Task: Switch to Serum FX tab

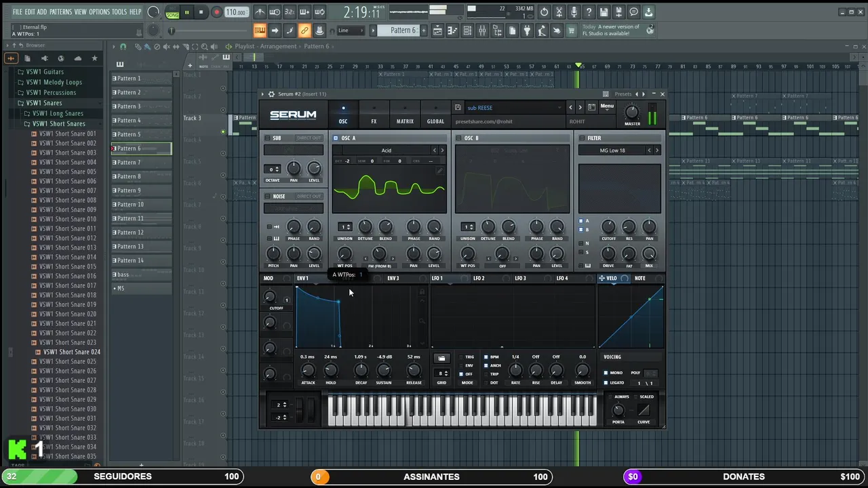Action: pos(374,114)
